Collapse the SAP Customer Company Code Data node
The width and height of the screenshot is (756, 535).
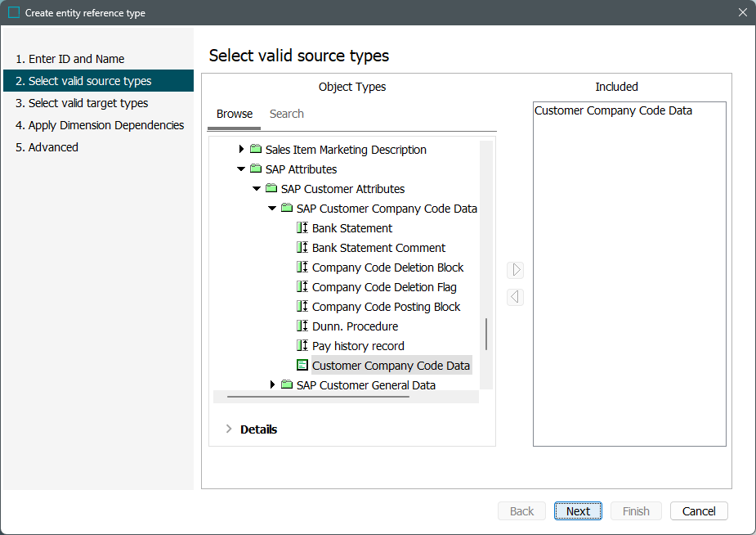tap(272, 209)
